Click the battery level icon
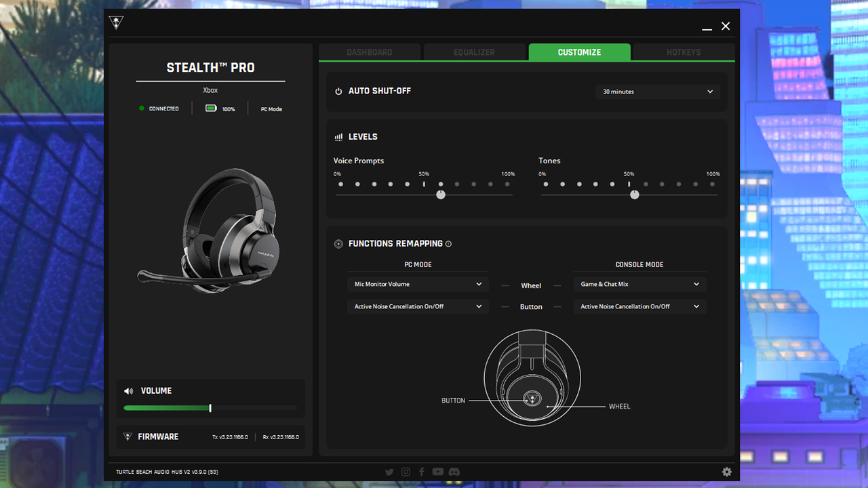The height and width of the screenshot is (488, 868). click(212, 108)
